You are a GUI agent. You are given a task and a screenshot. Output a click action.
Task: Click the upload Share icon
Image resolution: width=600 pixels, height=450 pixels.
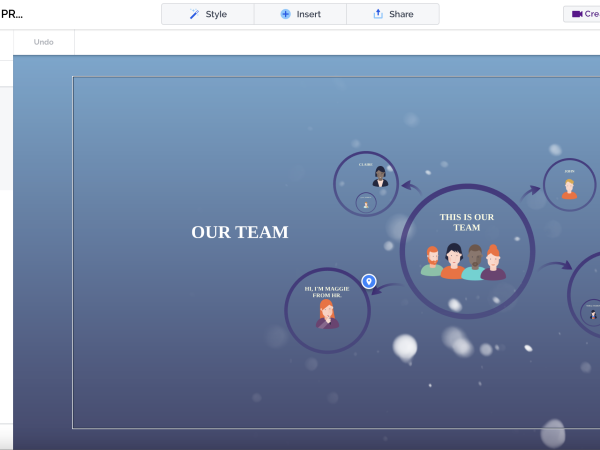(x=378, y=14)
